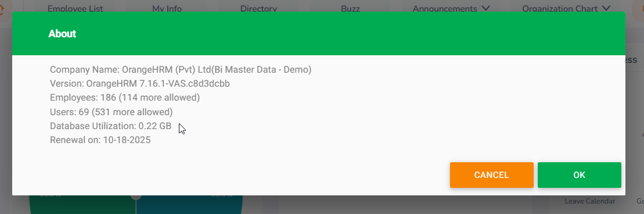
Task: Click the green pie chart segment
Action: (x=82, y=205)
